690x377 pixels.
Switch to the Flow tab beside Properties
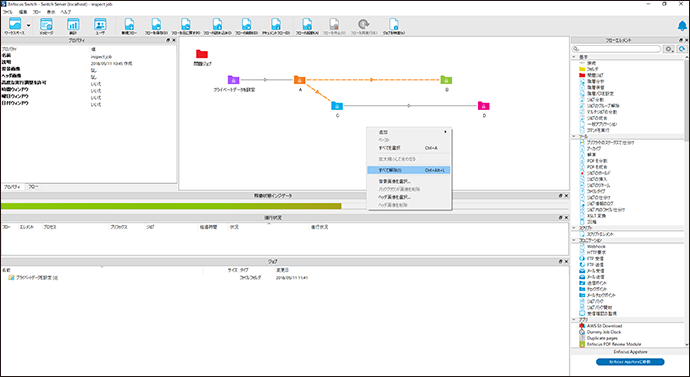coord(33,187)
